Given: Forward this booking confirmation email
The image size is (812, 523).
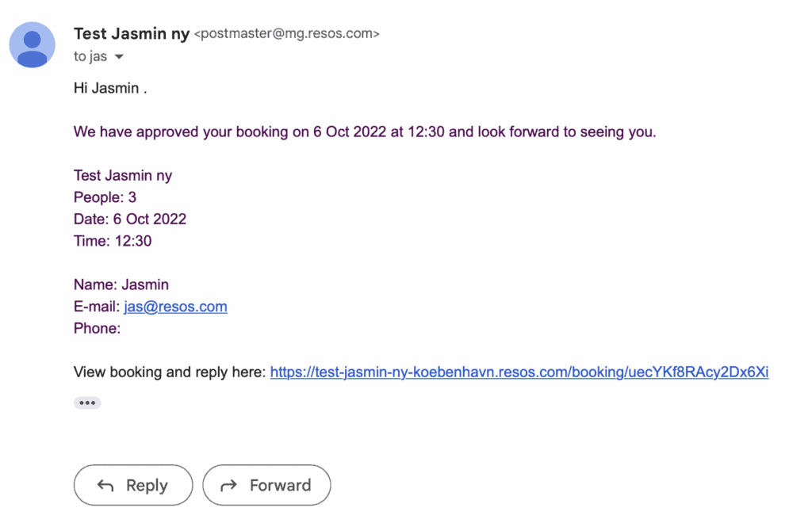Looking at the screenshot, I should coord(266,485).
